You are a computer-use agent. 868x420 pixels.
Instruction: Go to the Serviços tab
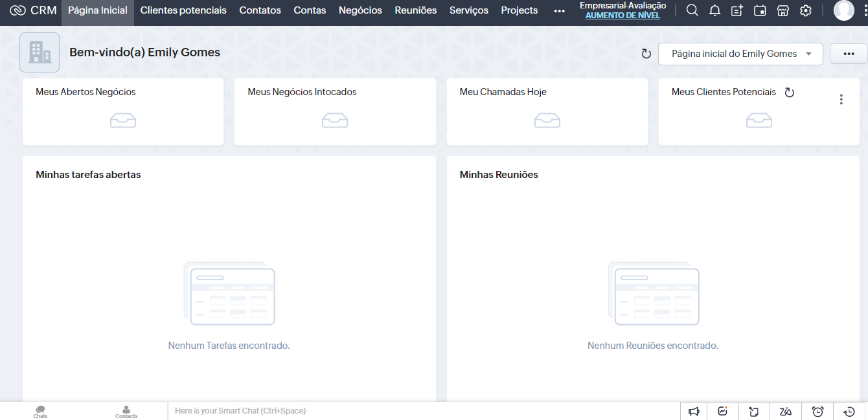click(x=469, y=10)
